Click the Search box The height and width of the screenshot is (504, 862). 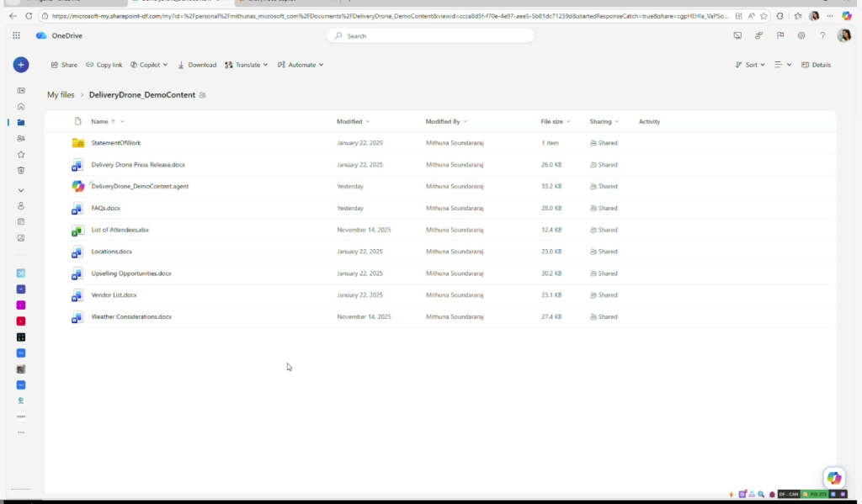tap(430, 35)
